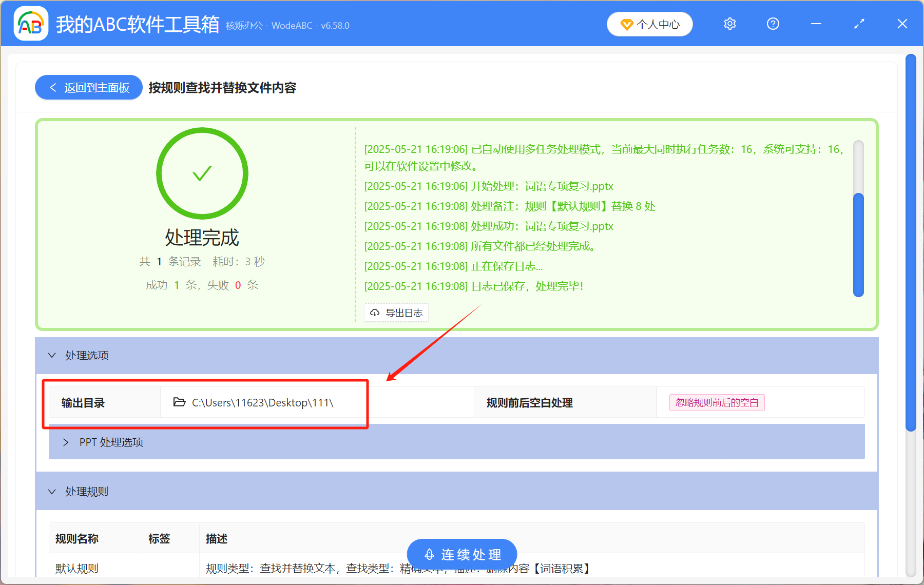Click the help question mark icon
The image size is (924, 585).
pyautogui.click(x=773, y=24)
